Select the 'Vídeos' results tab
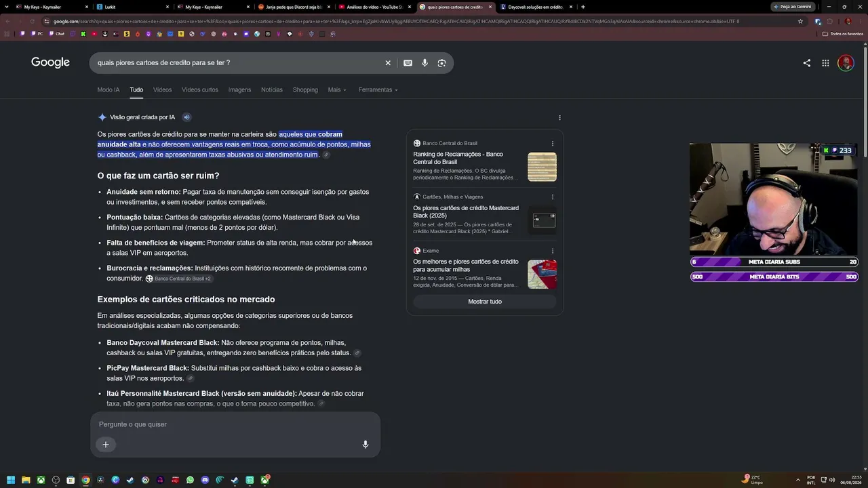This screenshot has width=868, height=488. click(x=162, y=90)
